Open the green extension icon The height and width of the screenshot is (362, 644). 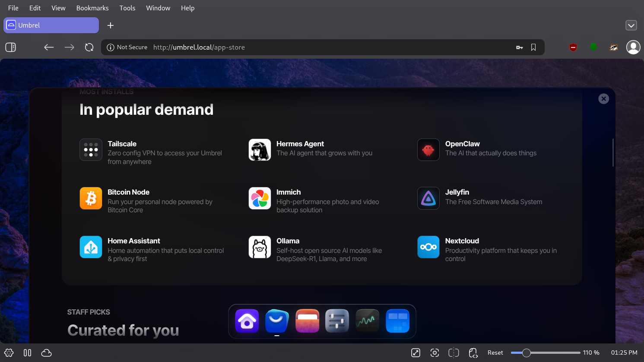593,47
